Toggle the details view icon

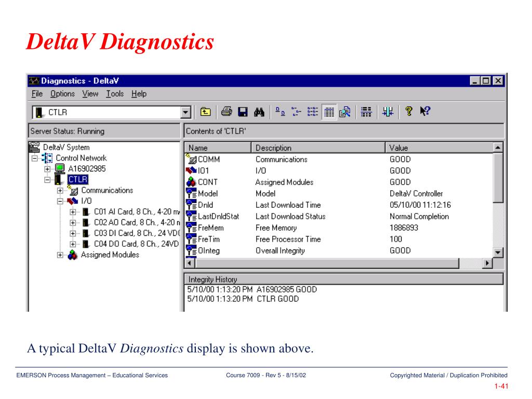[329, 112]
